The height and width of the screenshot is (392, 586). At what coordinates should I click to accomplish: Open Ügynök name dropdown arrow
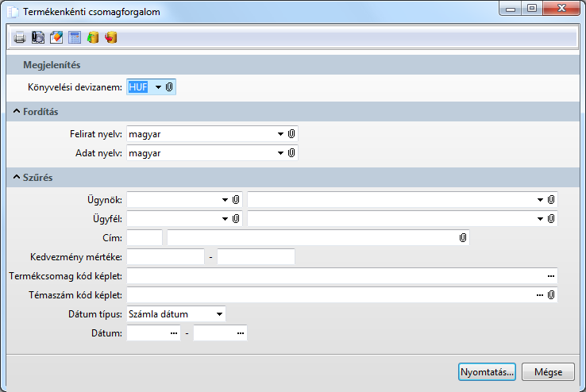(540, 200)
